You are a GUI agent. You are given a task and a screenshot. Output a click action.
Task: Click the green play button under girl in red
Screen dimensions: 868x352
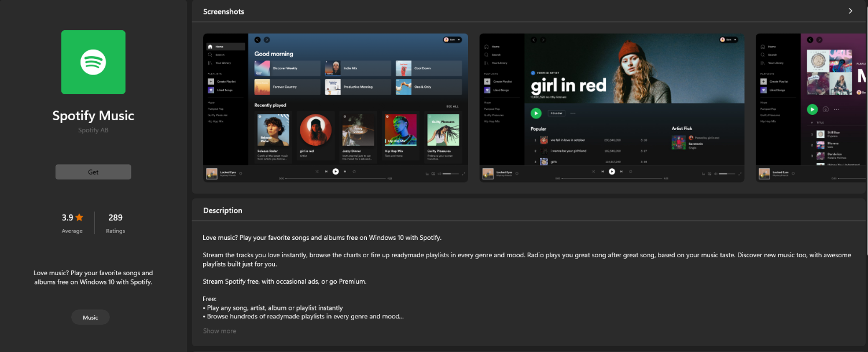click(536, 113)
